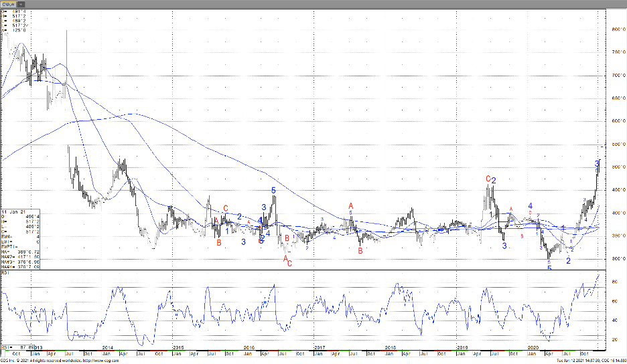Select the 2017 year marker on time axis
This screenshot has width=627, height=364.
(320, 348)
